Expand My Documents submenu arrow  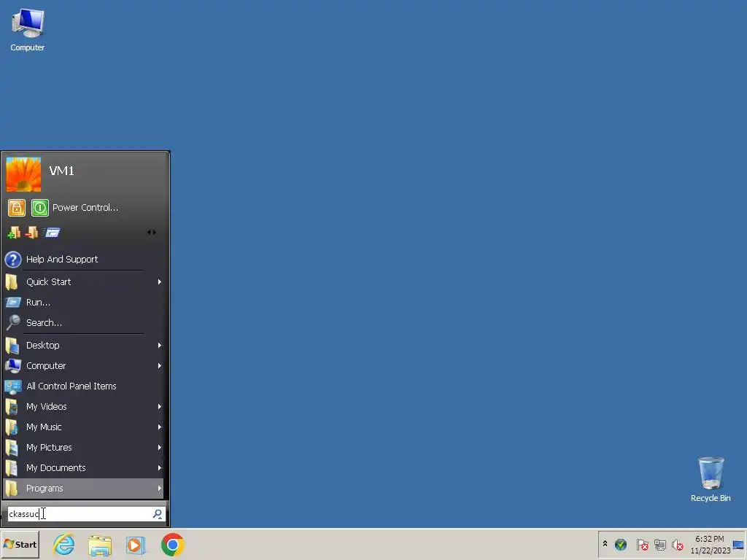pos(160,468)
